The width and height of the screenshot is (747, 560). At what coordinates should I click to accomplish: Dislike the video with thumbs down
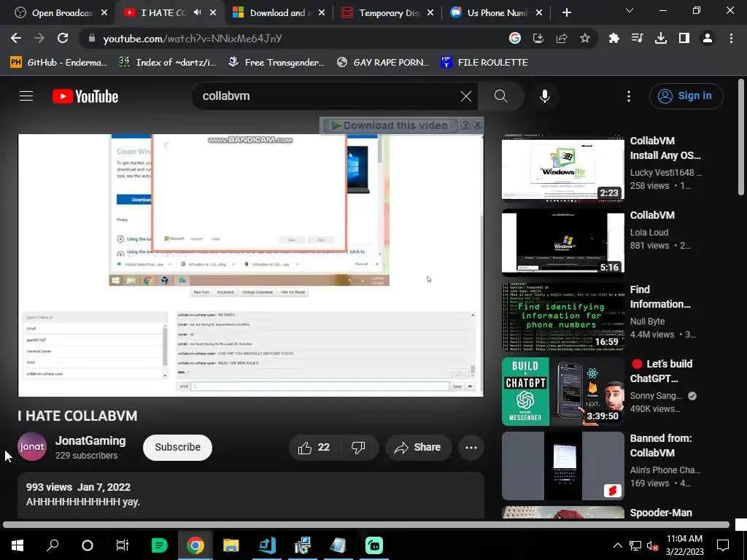click(x=358, y=447)
